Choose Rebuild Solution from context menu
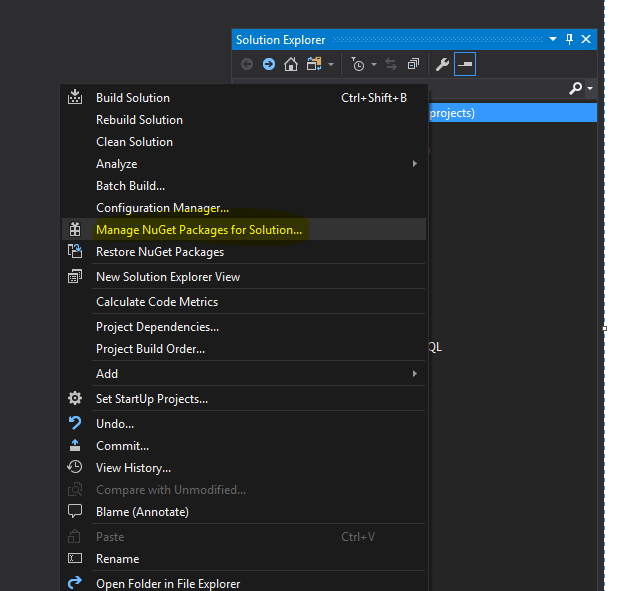627x591 pixels. pyautogui.click(x=139, y=120)
